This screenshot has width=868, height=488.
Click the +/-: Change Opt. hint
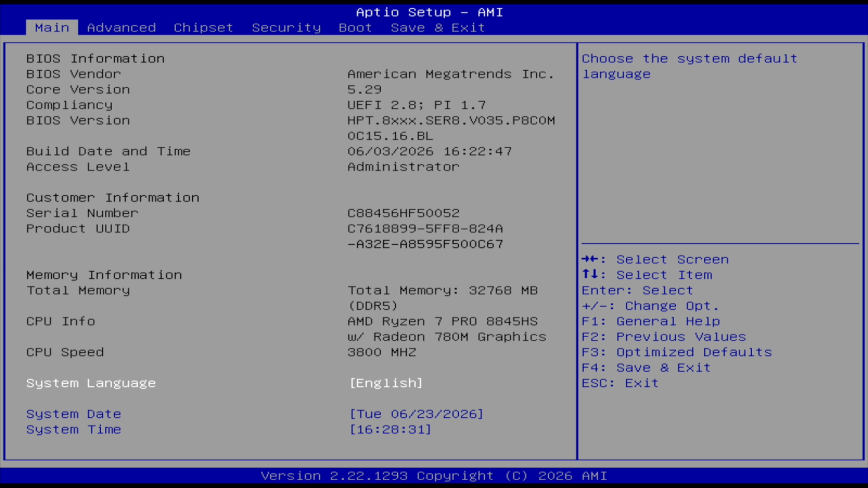pos(650,306)
